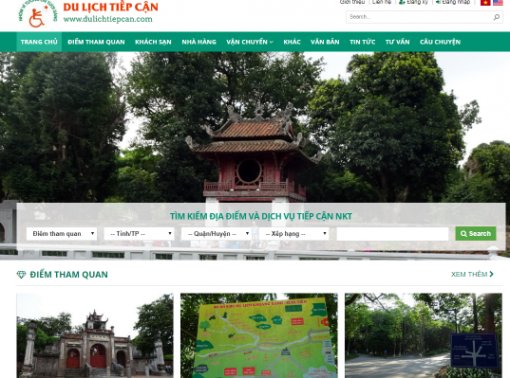The width and height of the screenshot is (510, 378).
Task: Go to the Trang chủ menu item
Action: pos(39,42)
